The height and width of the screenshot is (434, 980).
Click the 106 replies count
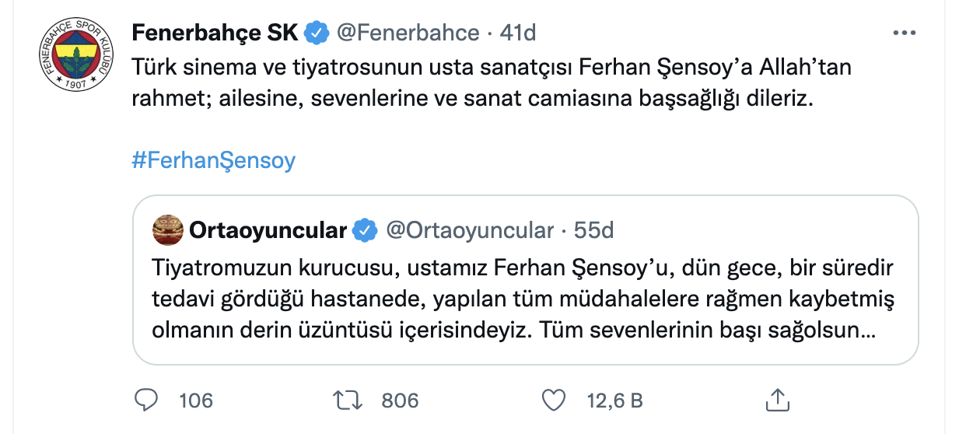(x=195, y=401)
